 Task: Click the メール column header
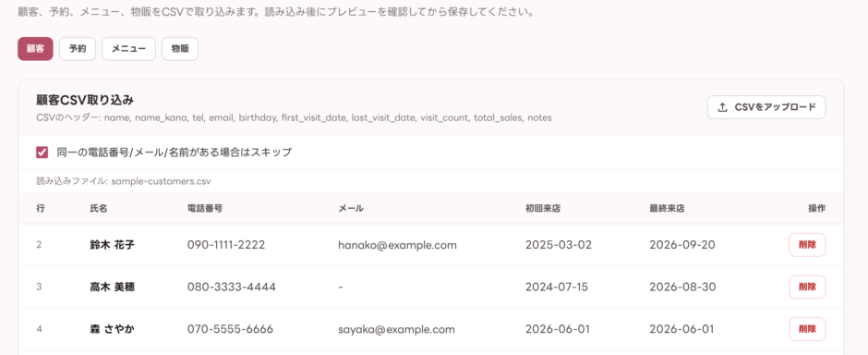tap(351, 209)
